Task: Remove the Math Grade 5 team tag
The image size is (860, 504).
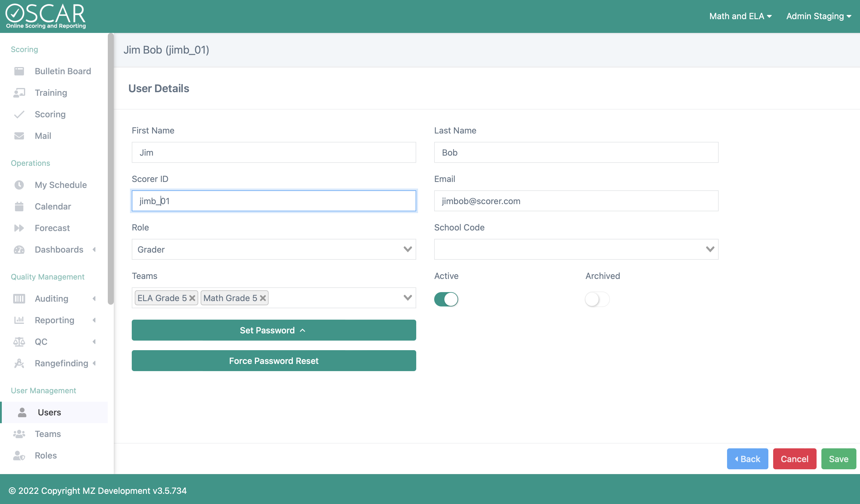Action: 263,298
